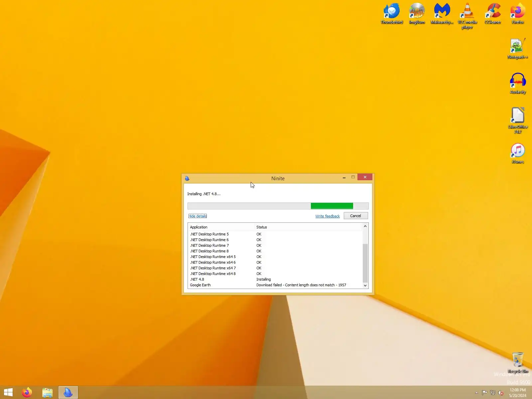Show hidden system tray icons

coord(476,393)
